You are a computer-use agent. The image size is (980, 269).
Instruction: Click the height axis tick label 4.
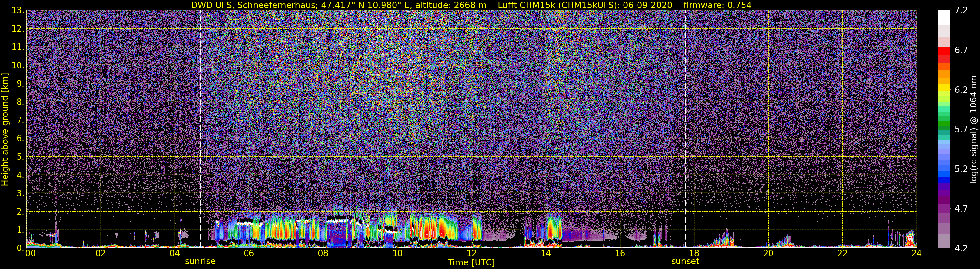pos(20,175)
